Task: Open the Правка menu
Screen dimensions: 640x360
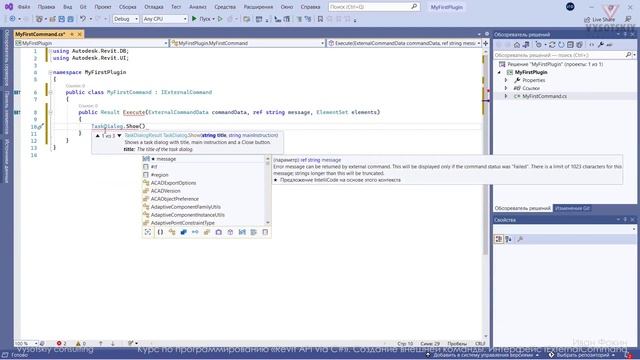Action: [46, 7]
